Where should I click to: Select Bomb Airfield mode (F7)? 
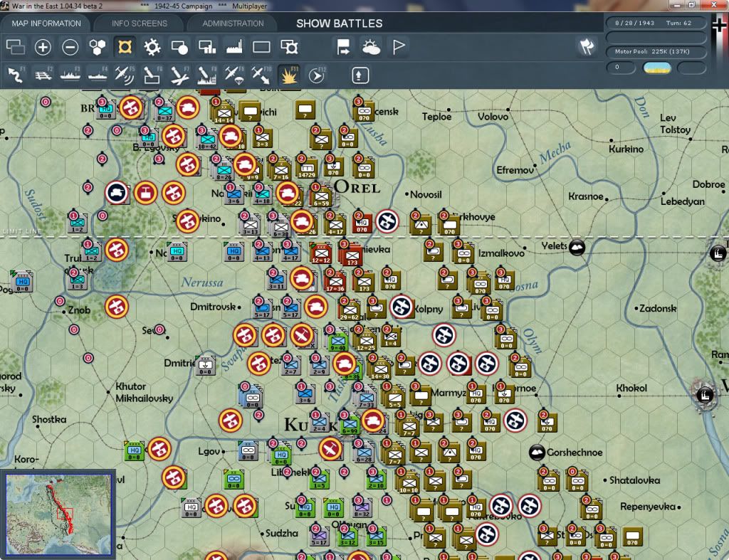tap(179, 75)
